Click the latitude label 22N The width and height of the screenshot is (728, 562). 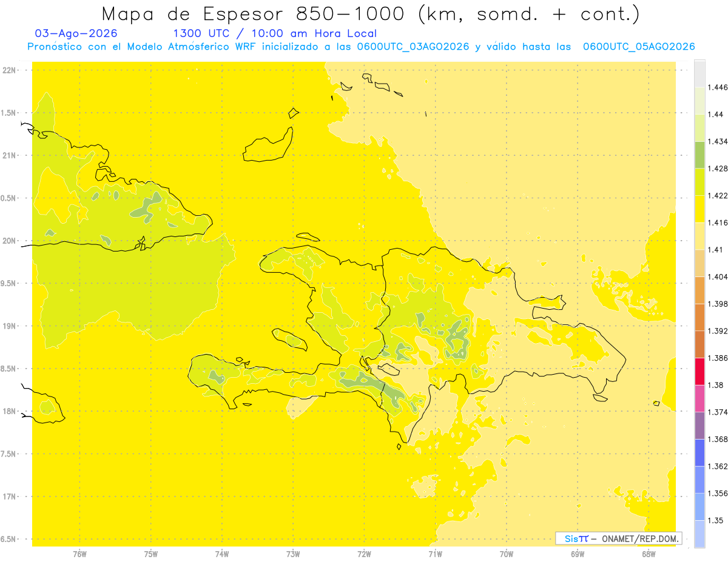[x=10, y=70]
